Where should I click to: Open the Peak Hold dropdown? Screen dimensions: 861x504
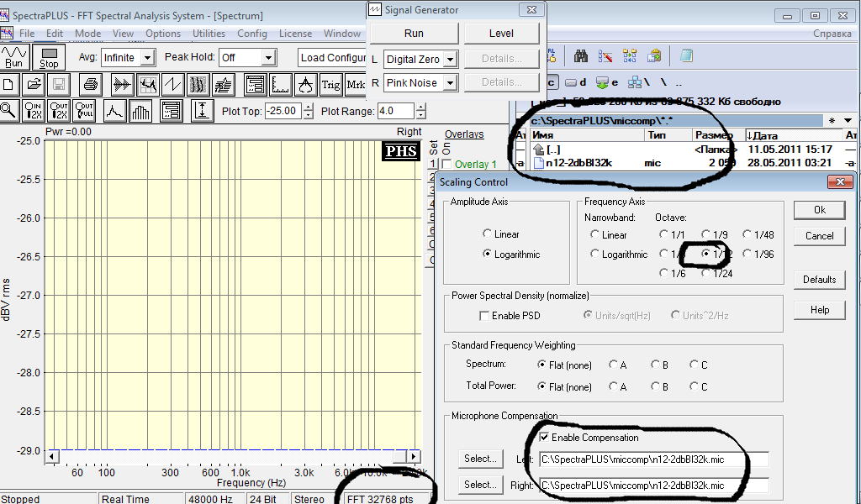268,58
